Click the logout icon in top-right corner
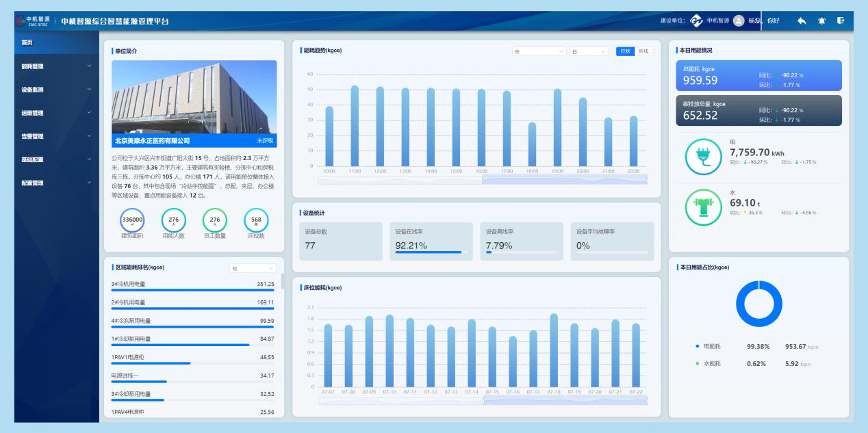This screenshot has width=868, height=433. 841,21
